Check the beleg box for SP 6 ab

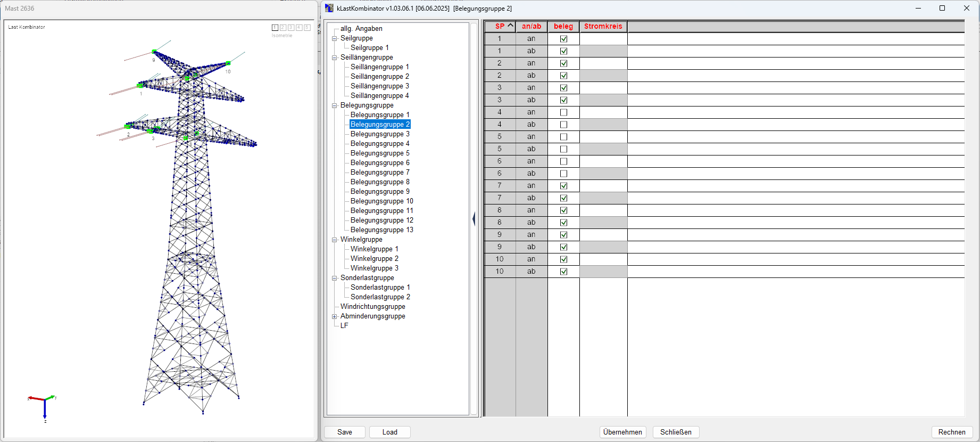563,174
